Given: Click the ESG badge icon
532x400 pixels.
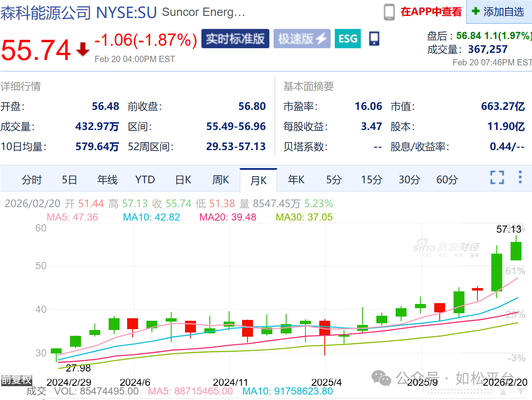Looking at the screenshot, I should click(x=347, y=39).
